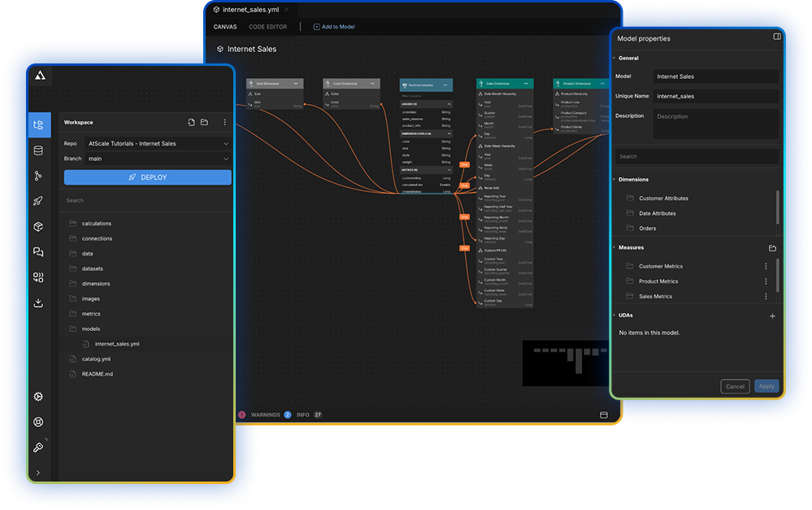Select the rocket launch icon in left sidebar

[x=38, y=200]
